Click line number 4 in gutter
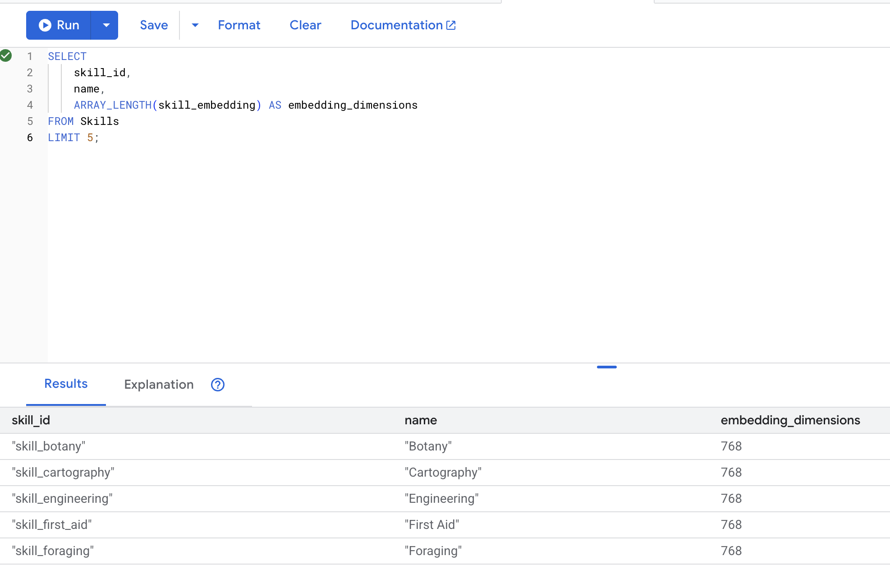Image resolution: width=890 pixels, height=588 pixels. tap(30, 105)
